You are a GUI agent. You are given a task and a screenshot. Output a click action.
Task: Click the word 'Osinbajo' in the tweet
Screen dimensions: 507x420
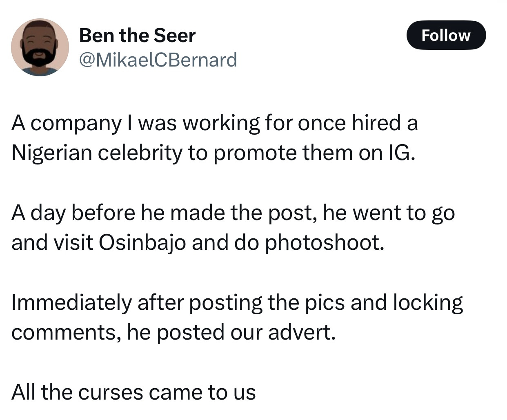(x=142, y=243)
